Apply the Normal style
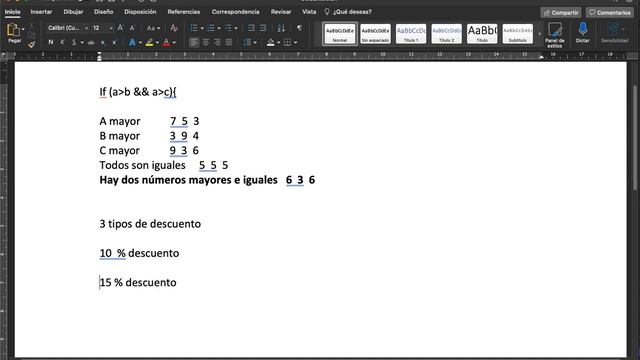 [x=340, y=33]
